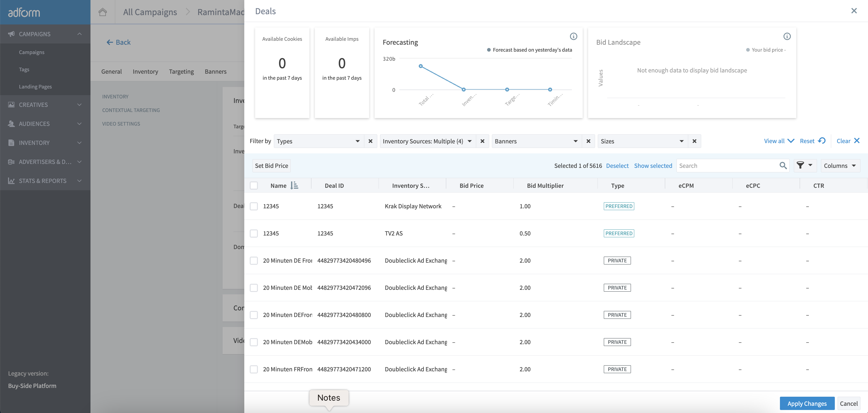Open the funnel filter menu
868x413 pixels.
pos(805,165)
